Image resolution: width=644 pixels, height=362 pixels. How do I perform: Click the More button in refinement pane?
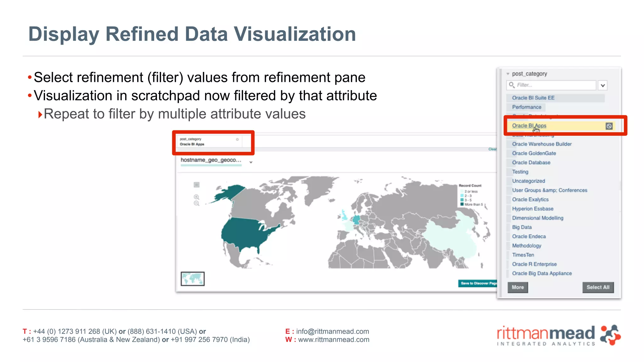tap(518, 287)
